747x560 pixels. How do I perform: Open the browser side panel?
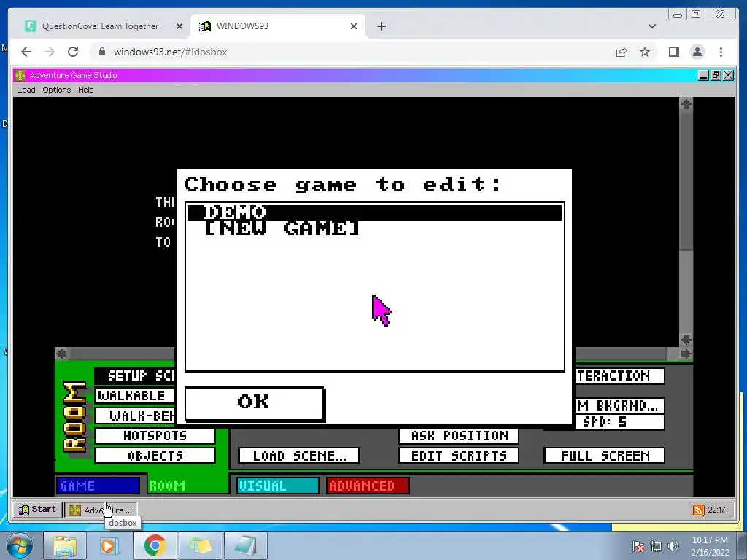click(x=673, y=52)
